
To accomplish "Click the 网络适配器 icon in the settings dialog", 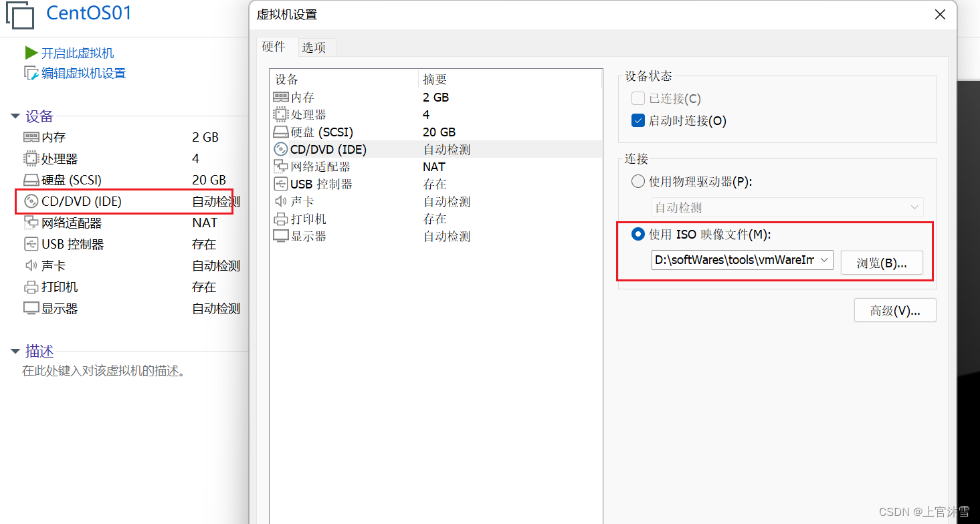I will (x=281, y=166).
